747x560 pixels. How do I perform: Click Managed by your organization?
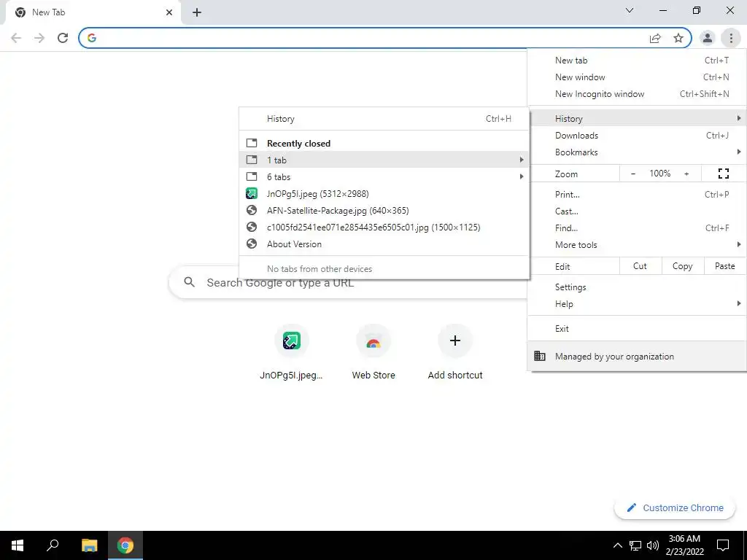(x=637, y=356)
